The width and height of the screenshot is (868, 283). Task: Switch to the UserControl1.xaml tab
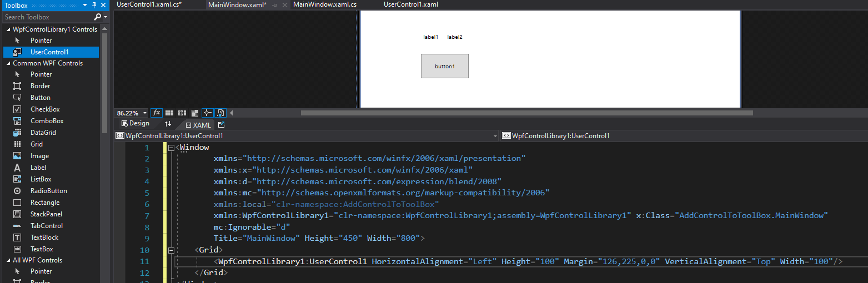point(411,4)
